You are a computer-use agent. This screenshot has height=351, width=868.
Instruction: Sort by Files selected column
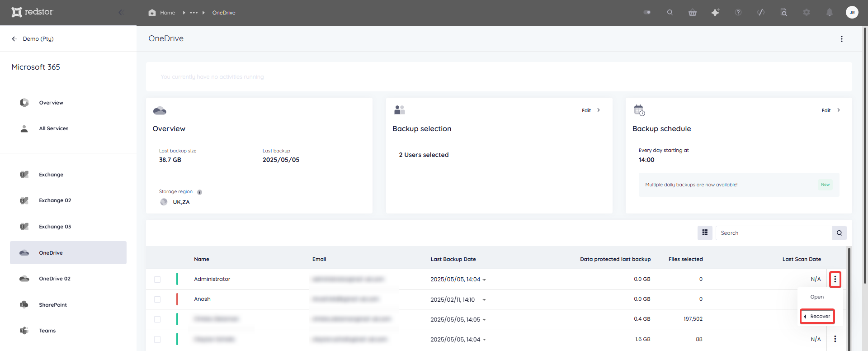coord(685,259)
